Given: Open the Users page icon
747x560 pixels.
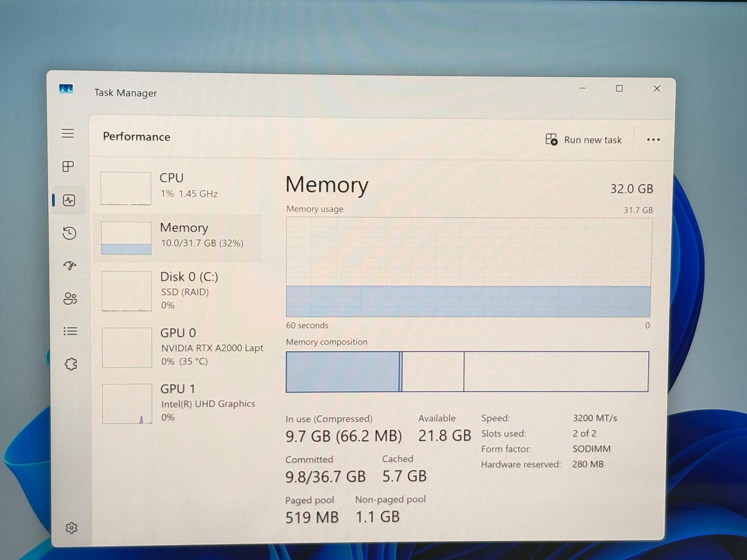Looking at the screenshot, I should point(70,299).
